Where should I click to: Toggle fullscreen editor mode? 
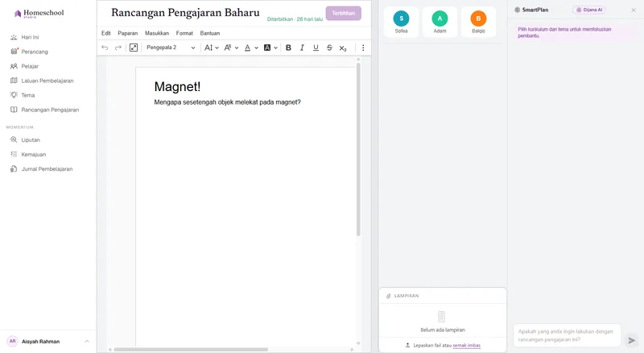tap(134, 48)
